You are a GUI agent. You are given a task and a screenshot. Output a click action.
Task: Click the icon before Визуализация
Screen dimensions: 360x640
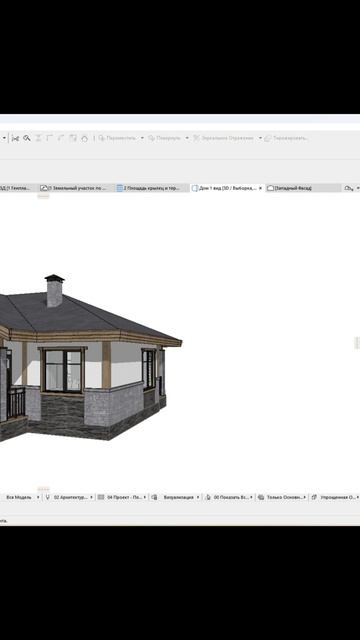(154, 497)
